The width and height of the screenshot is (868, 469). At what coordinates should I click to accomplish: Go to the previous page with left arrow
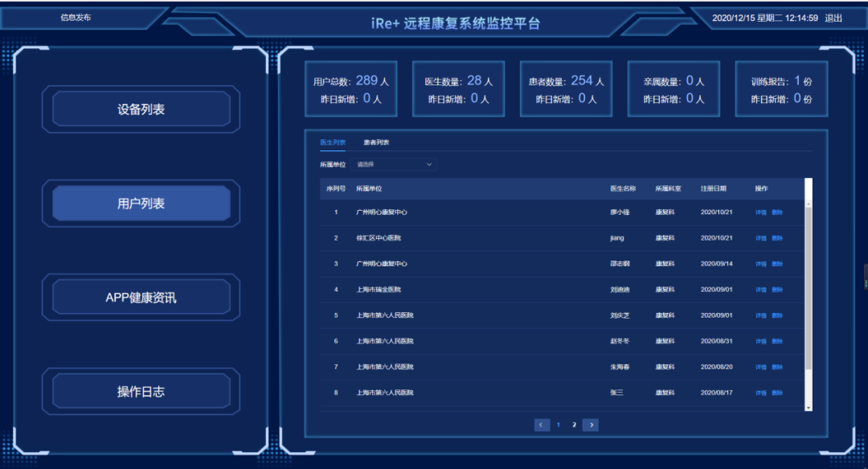coord(542,425)
